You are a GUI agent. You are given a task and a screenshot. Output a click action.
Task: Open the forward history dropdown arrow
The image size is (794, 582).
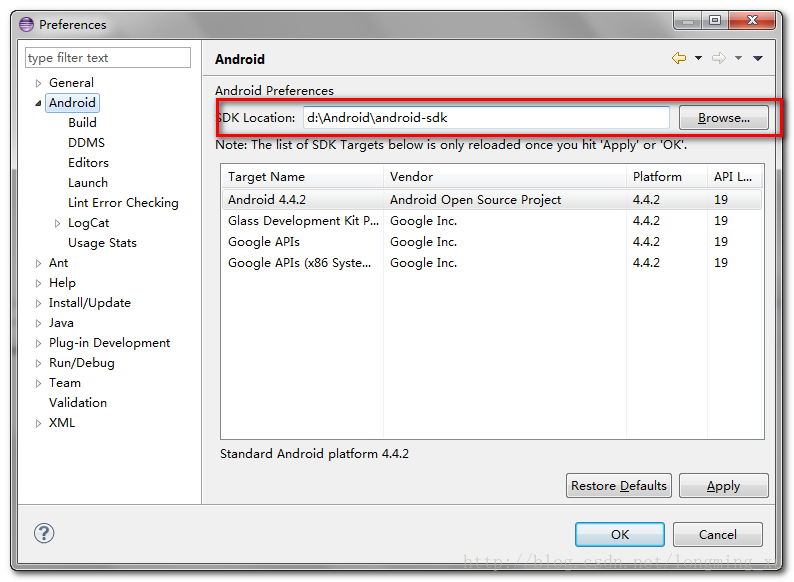739,58
